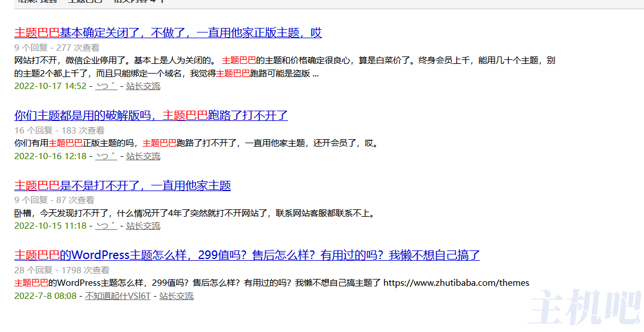The image size is (644, 332).
Task: Open author profile 不知道起什VSl6T
Action: [x=118, y=296]
